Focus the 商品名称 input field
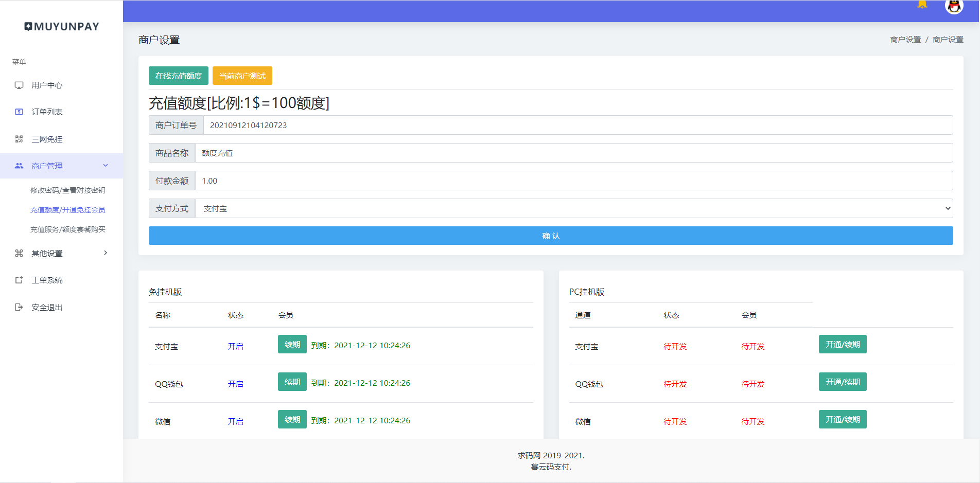 574,153
